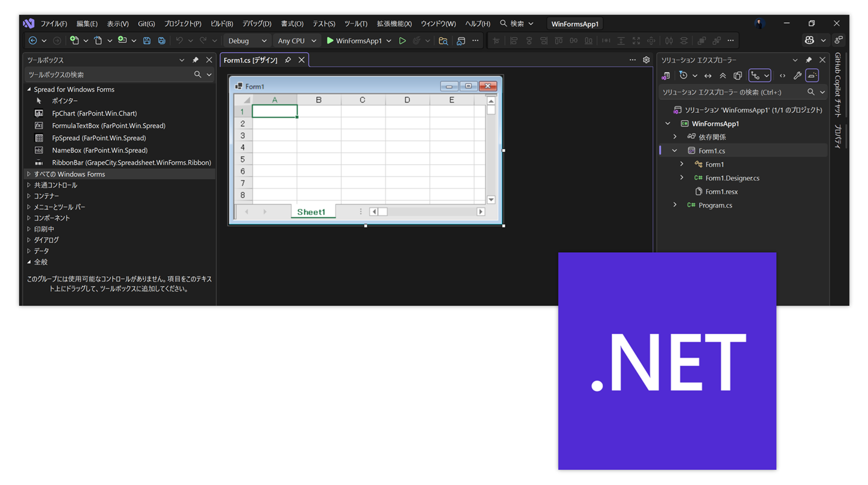Collapse the Spread for Windows Forms group
The height and width of the screenshot is (485, 868).
[28, 89]
